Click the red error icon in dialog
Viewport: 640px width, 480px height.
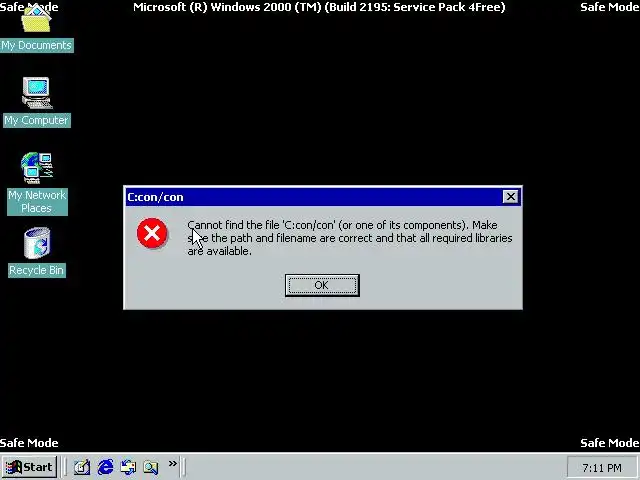pos(152,233)
